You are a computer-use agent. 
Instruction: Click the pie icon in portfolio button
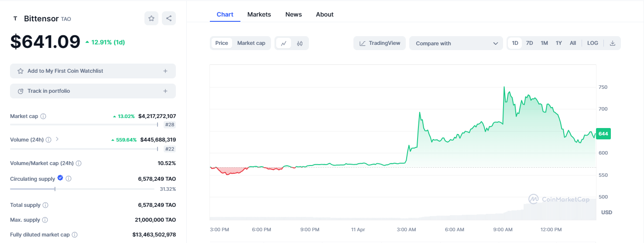20,91
